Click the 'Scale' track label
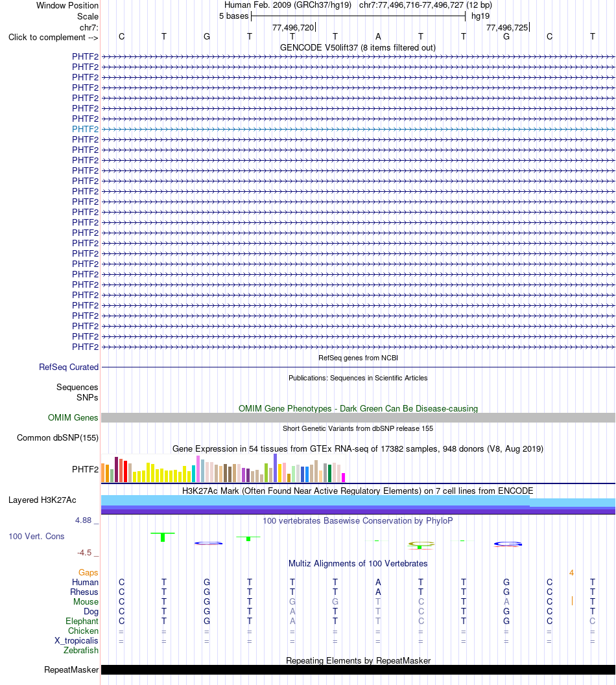616x685 pixels. point(88,17)
